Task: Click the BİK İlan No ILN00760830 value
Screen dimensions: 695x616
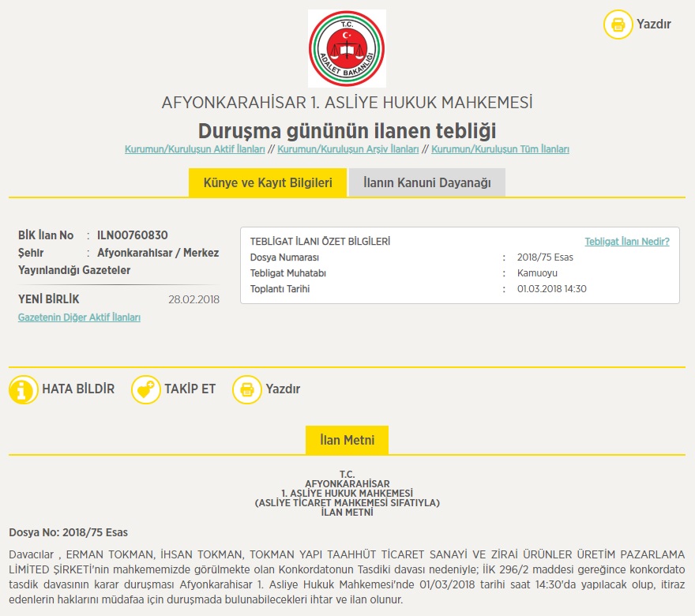Action: pyautogui.click(x=132, y=235)
